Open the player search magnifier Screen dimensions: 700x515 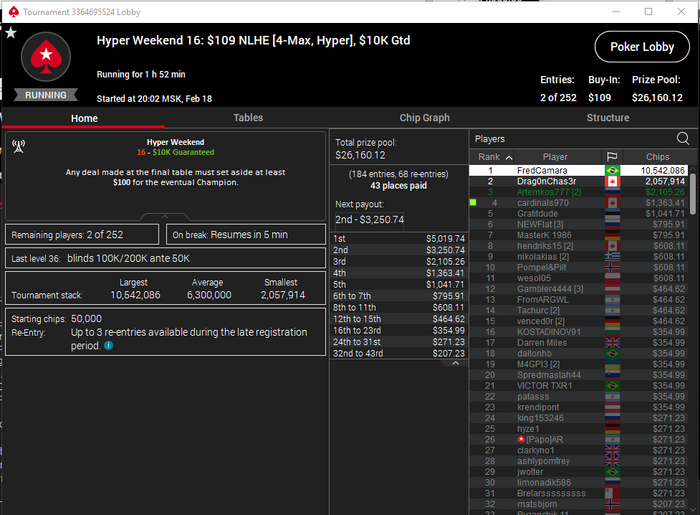(x=683, y=138)
